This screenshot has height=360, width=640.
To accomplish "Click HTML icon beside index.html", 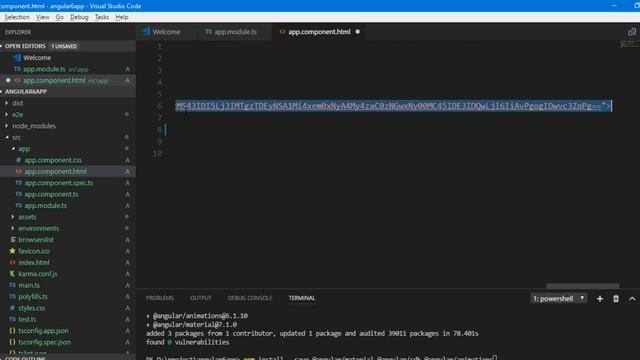I will 12,262.
